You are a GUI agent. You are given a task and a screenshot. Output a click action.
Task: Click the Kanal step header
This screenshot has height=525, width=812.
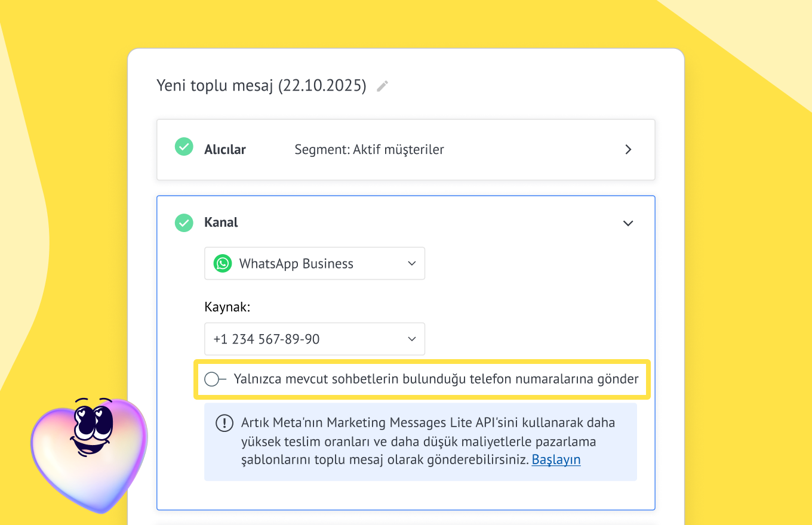(221, 223)
